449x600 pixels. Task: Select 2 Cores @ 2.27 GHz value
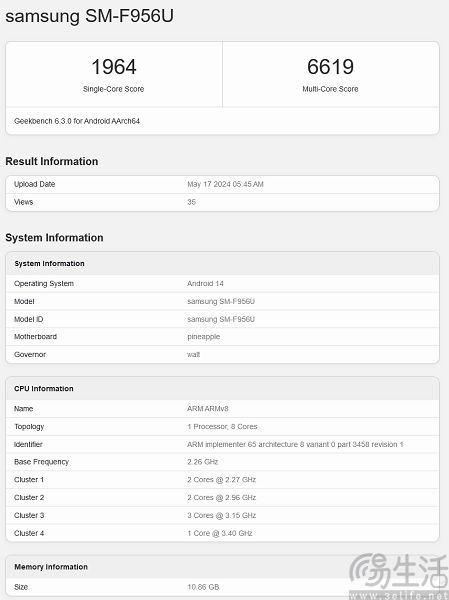(x=222, y=480)
